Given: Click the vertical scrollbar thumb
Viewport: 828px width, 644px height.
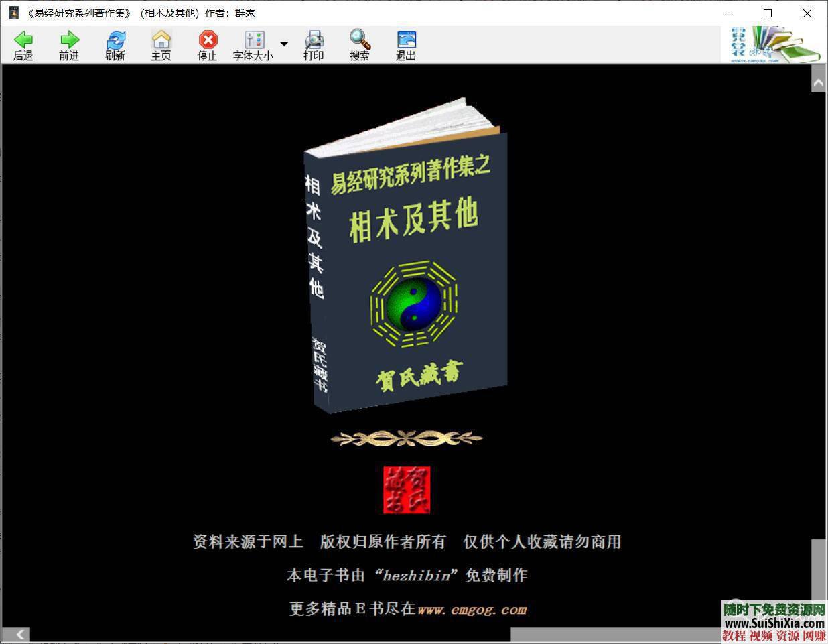Looking at the screenshot, I should [x=818, y=570].
